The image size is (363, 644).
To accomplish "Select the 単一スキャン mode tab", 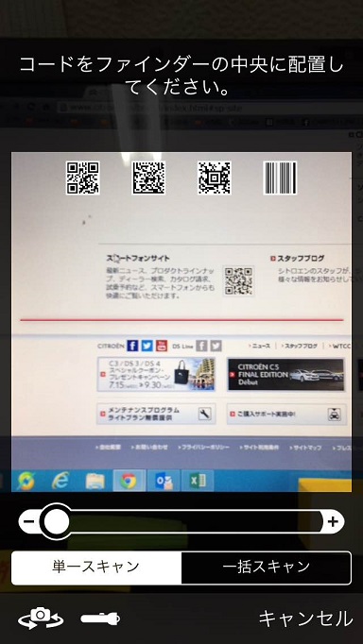I will click(95, 568).
